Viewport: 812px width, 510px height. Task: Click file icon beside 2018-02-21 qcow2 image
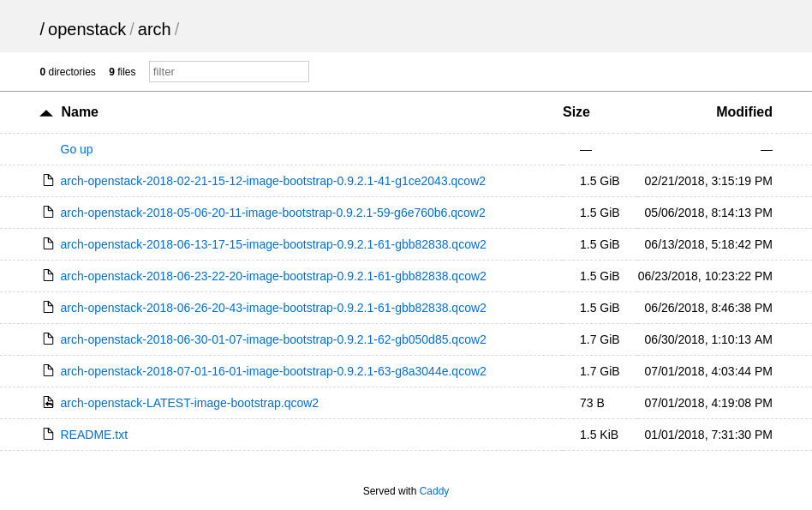[x=48, y=180]
